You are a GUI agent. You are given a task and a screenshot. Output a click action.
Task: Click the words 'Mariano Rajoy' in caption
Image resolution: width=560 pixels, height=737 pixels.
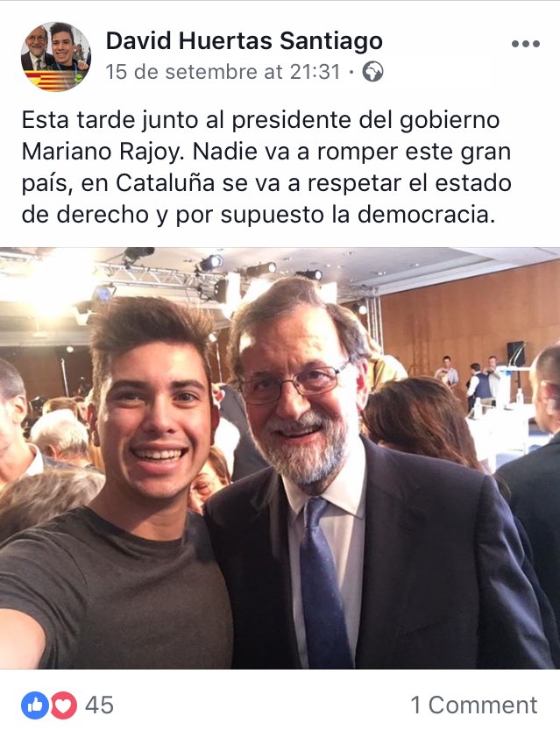(101, 152)
